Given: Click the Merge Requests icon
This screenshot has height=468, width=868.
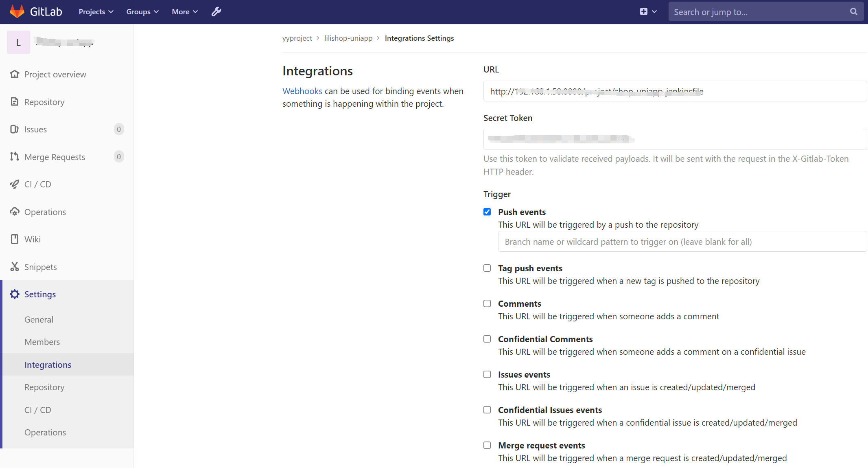Looking at the screenshot, I should click(15, 157).
